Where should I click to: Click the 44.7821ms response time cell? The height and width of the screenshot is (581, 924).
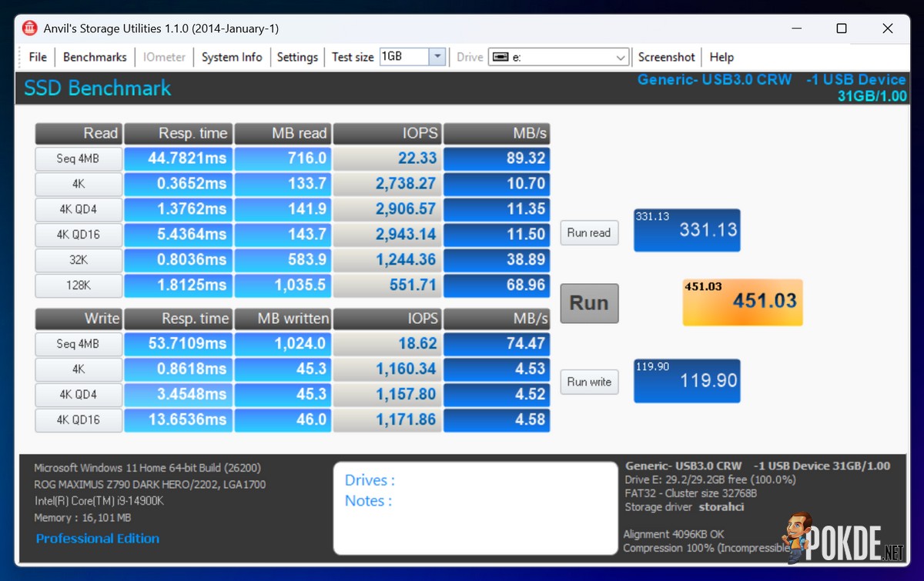(x=178, y=159)
